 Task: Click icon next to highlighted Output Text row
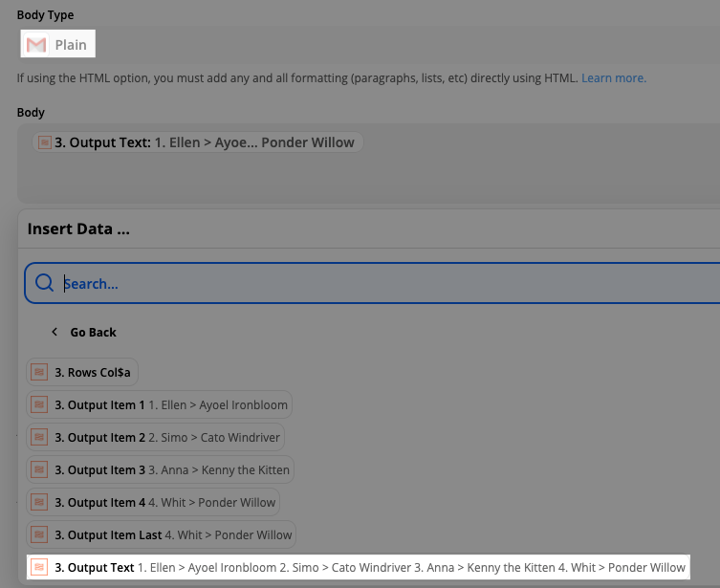(x=39, y=567)
